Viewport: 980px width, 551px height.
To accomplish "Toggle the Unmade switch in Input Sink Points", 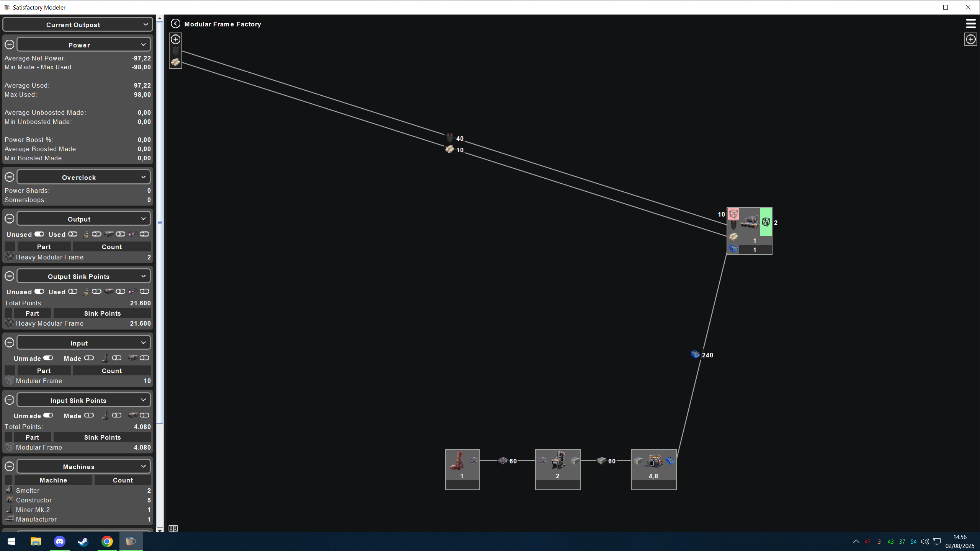I will click(48, 416).
